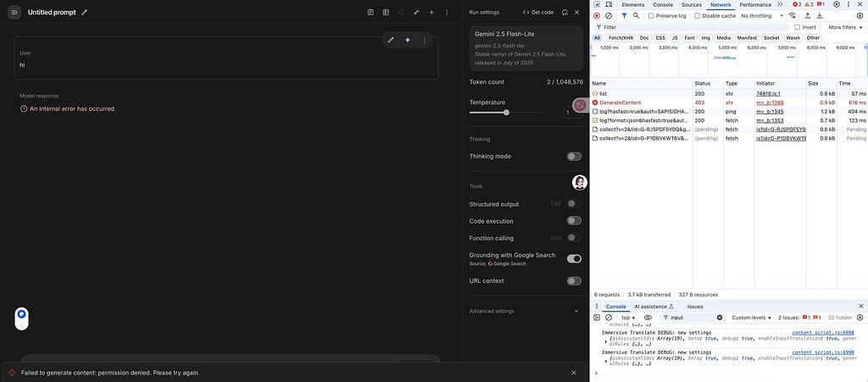Open the More filters dropdown

tap(845, 27)
